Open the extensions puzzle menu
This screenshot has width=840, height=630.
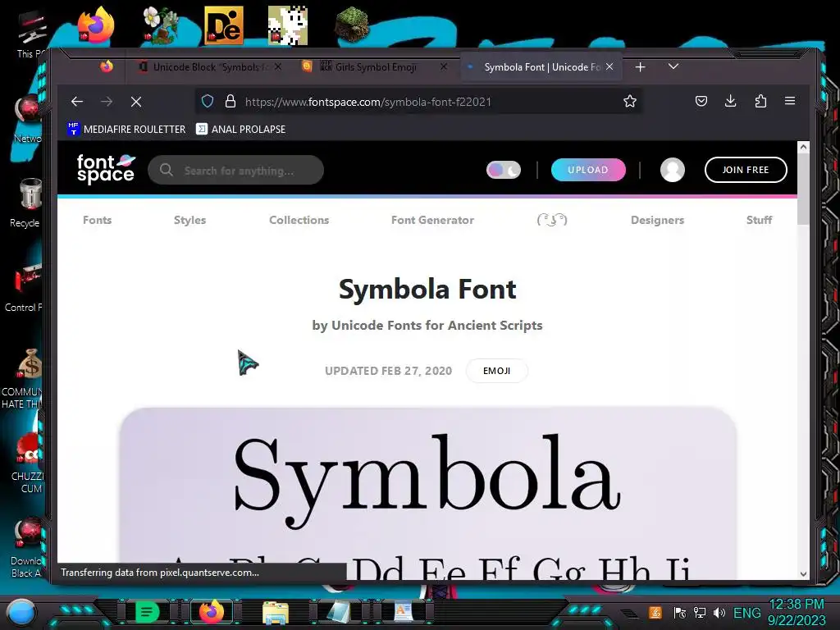[x=760, y=101]
